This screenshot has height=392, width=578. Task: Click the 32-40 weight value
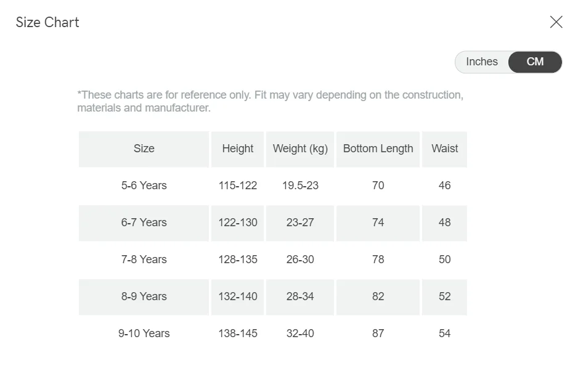300,333
